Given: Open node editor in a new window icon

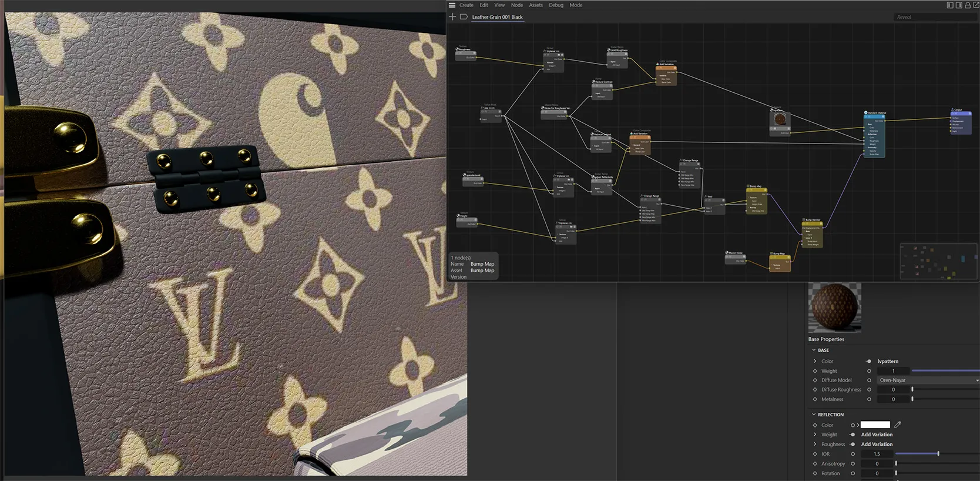Looking at the screenshot, I should tap(976, 5).
